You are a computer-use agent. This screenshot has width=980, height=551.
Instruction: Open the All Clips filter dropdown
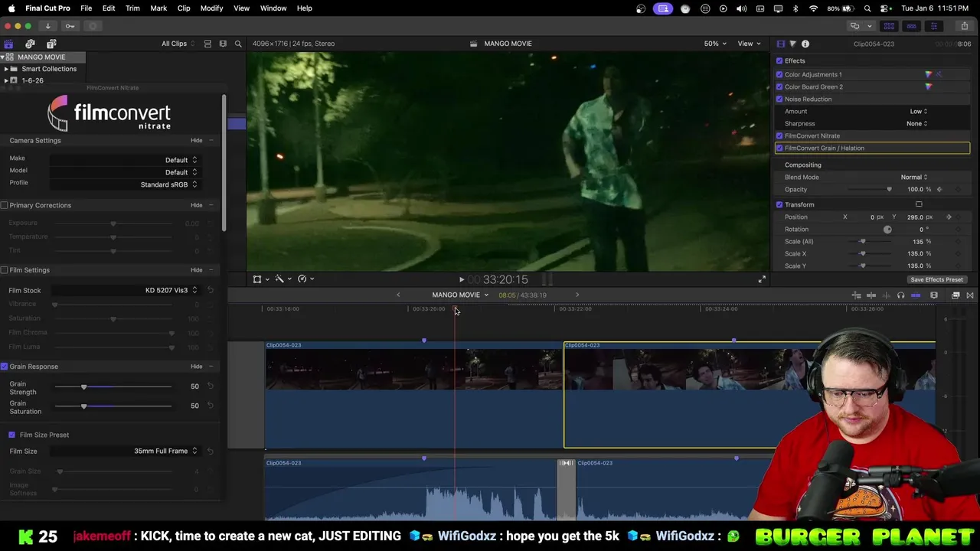(178, 44)
